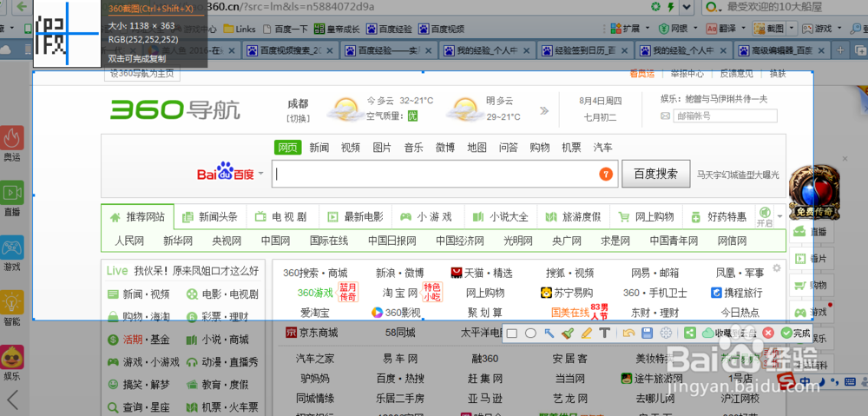Select the 视频 search category tab
Viewport: 868px width, 416px height.
(351, 148)
